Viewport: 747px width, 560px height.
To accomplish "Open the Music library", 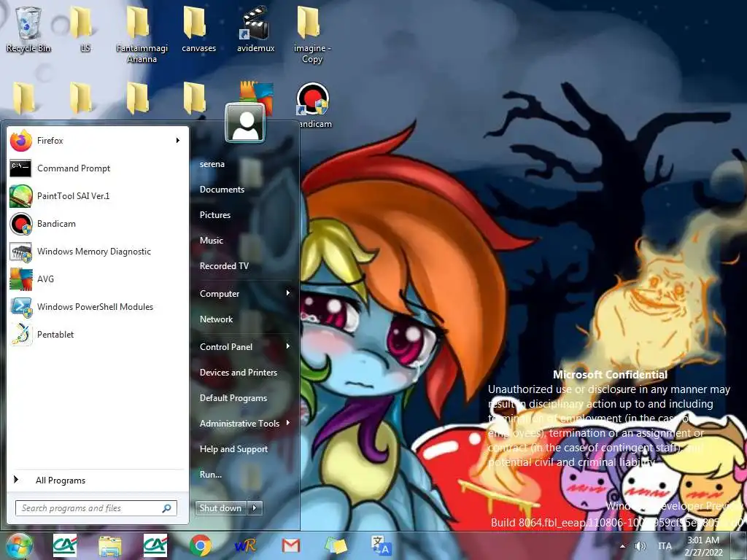I will [x=211, y=241].
